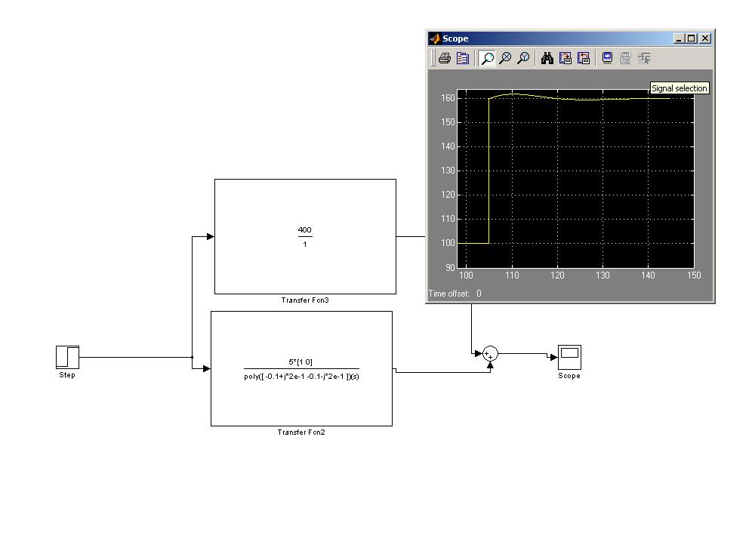Click the Print icon in Scope toolbar

445,59
